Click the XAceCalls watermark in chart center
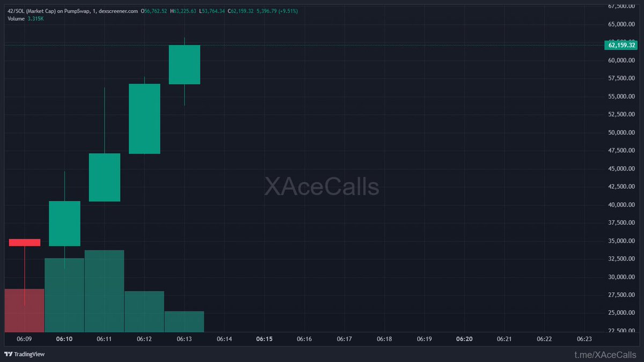644x362 pixels. 321,187
